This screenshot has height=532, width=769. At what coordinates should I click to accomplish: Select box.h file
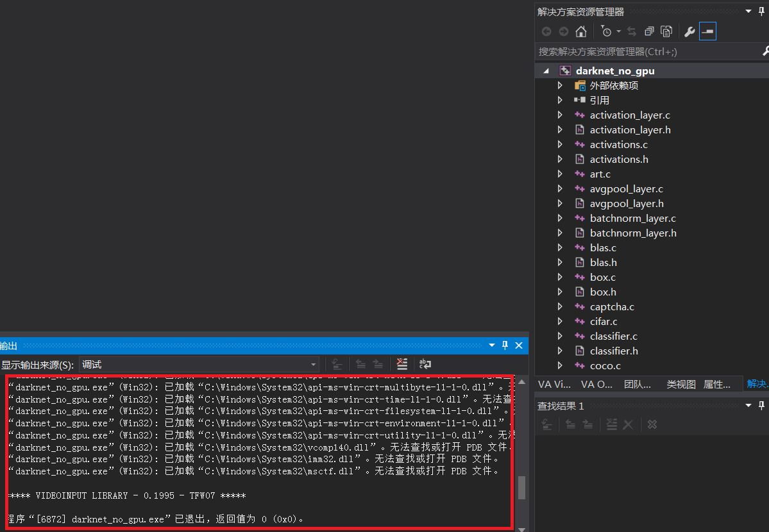pos(603,292)
